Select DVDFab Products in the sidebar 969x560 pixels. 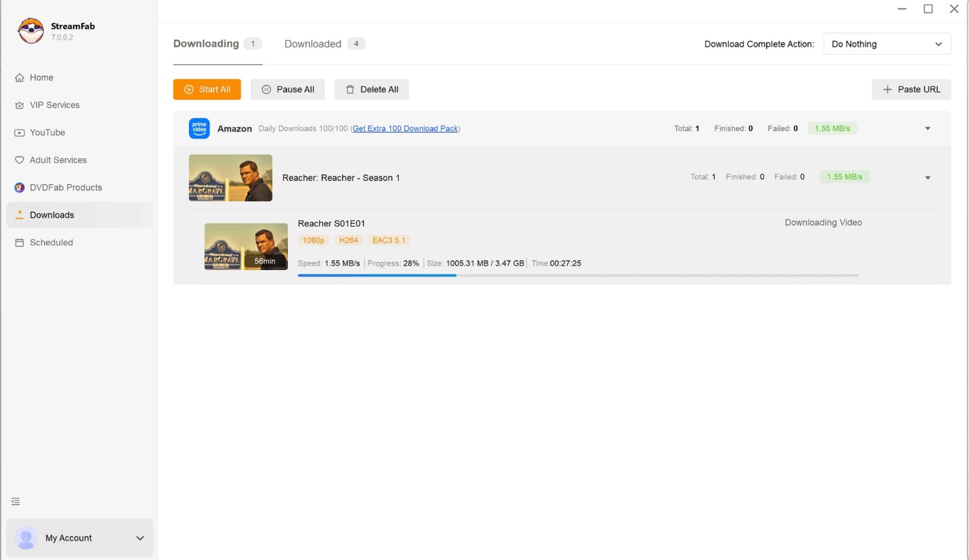66,187
